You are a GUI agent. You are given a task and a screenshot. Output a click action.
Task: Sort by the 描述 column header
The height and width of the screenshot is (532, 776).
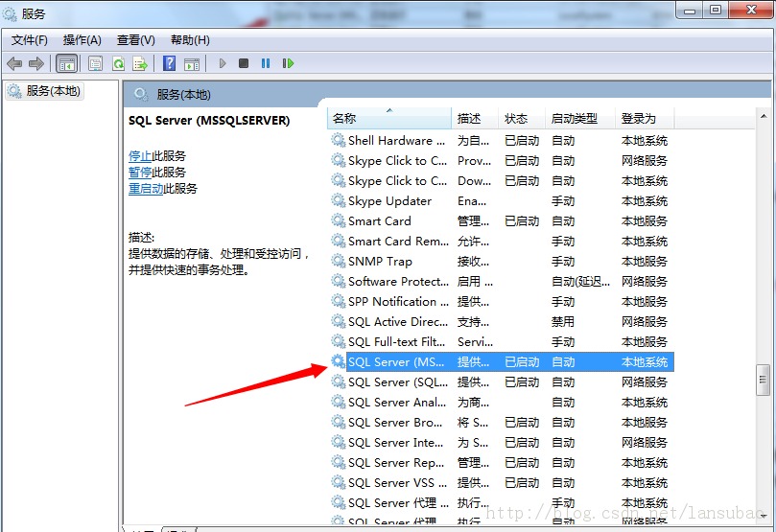tap(475, 119)
